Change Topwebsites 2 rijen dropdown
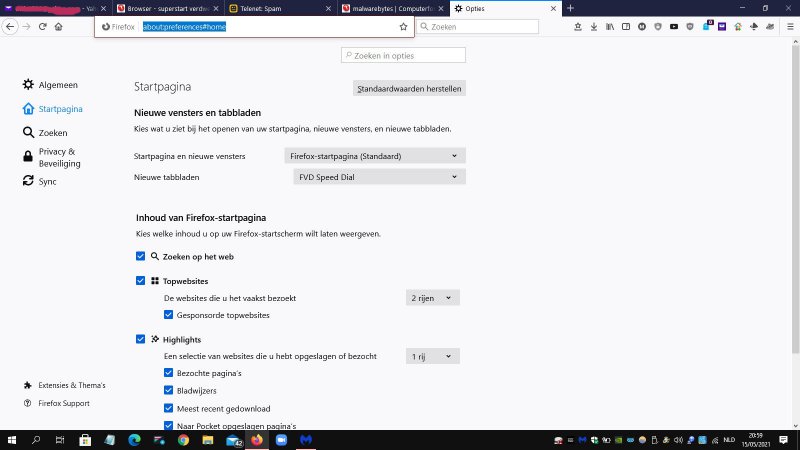The image size is (800, 450). point(433,298)
